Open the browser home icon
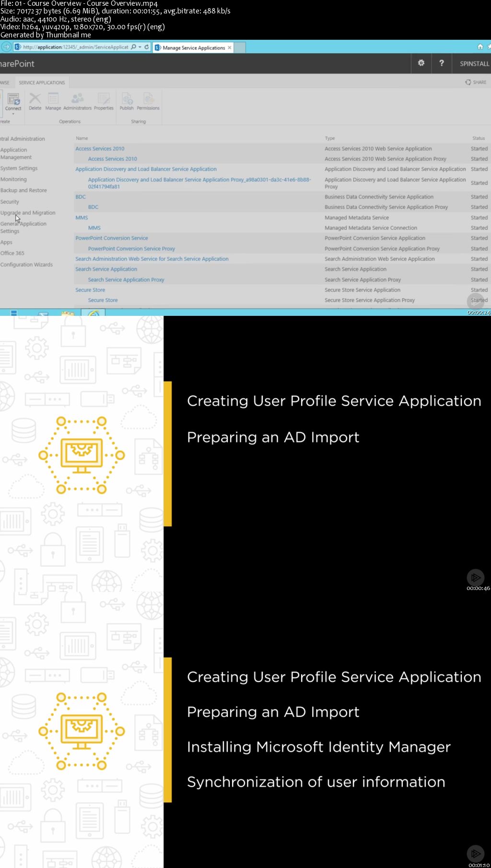491x868 pixels. 480,47
